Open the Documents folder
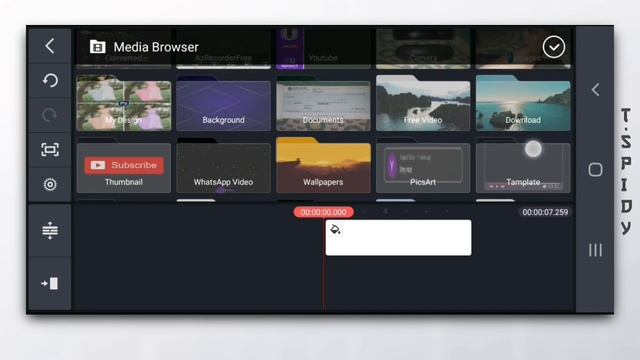Screen dimensions: 640x360 click(323, 103)
